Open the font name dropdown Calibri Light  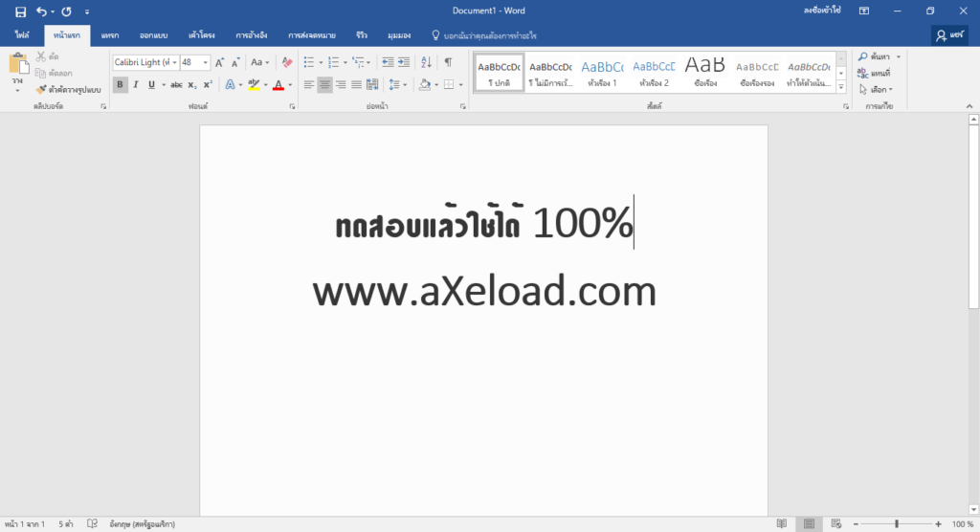(x=174, y=62)
